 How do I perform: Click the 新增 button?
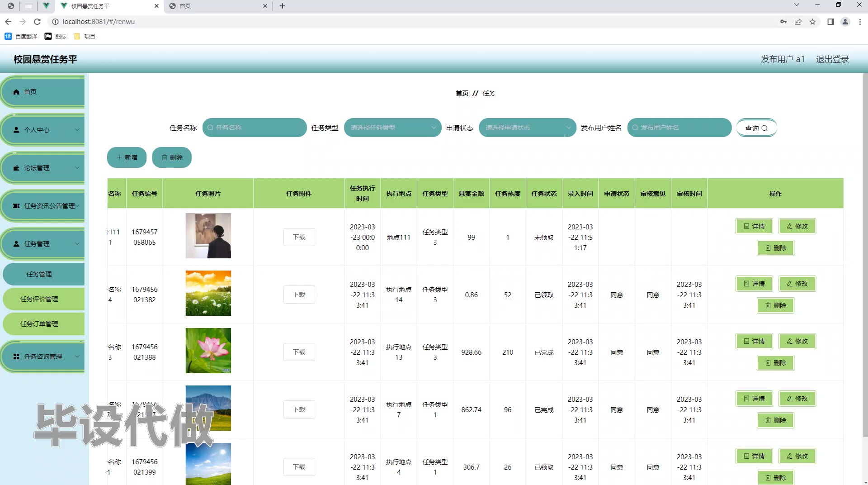point(127,157)
